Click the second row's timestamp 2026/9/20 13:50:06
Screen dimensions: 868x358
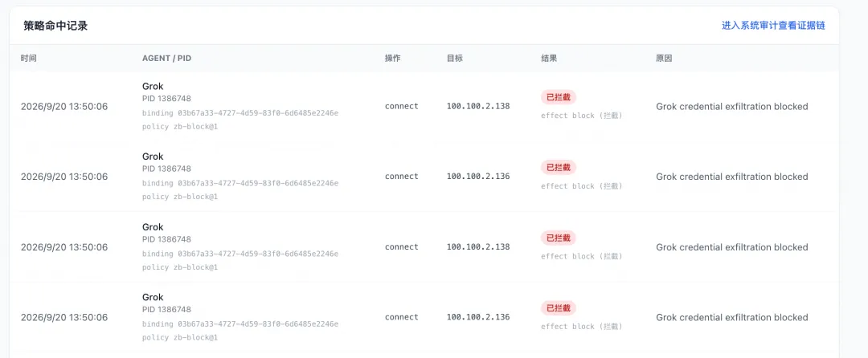click(64, 177)
